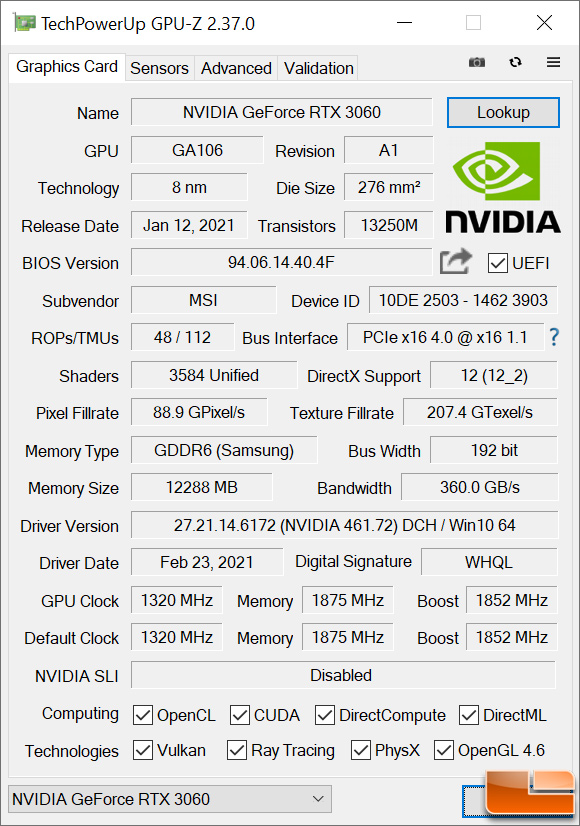Toggle the PhysX checkbox
This screenshot has width=580, height=826.
click(x=361, y=750)
